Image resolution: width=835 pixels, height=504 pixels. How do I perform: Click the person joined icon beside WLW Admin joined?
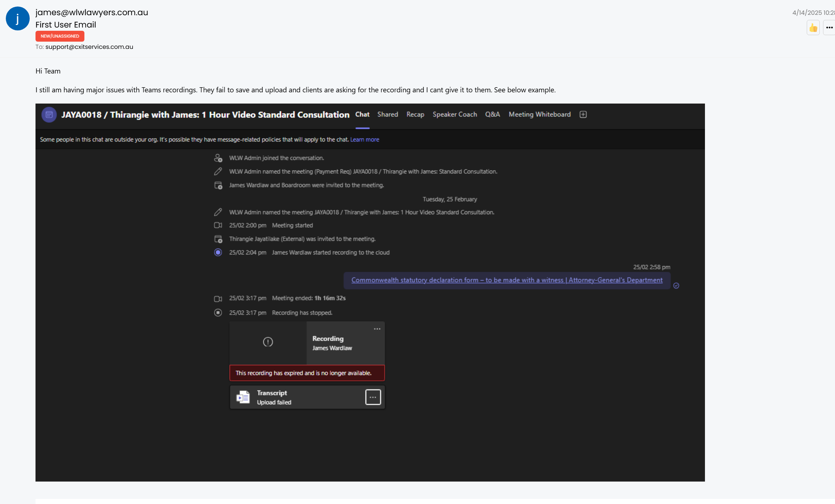pyautogui.click(x=218, y=158)
